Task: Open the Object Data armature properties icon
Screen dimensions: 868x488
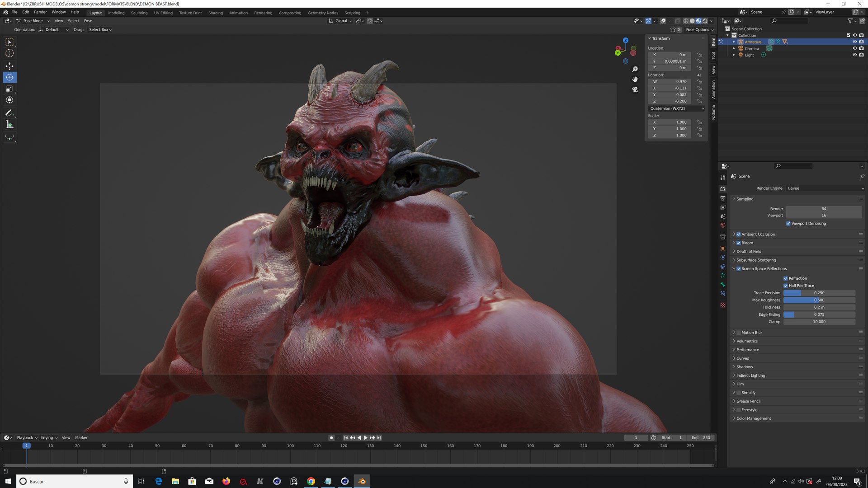Action: pos(723,275)
